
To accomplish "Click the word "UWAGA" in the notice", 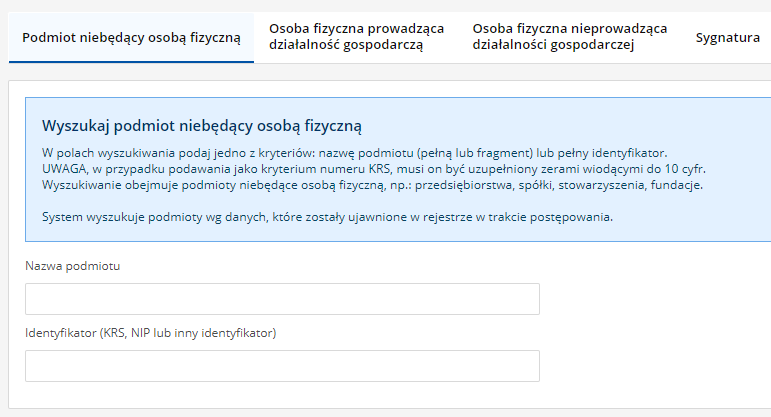I will coord(64,169).
